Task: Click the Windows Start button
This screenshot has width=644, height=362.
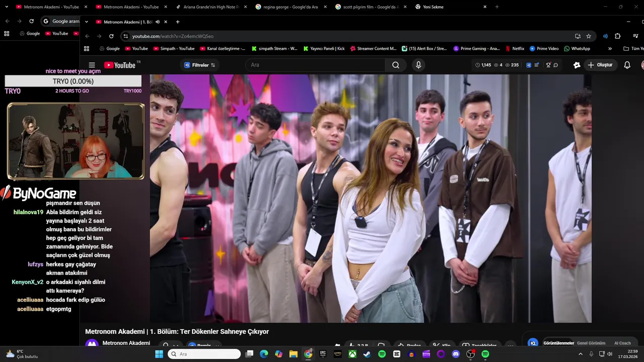Action: coord(159,354)
